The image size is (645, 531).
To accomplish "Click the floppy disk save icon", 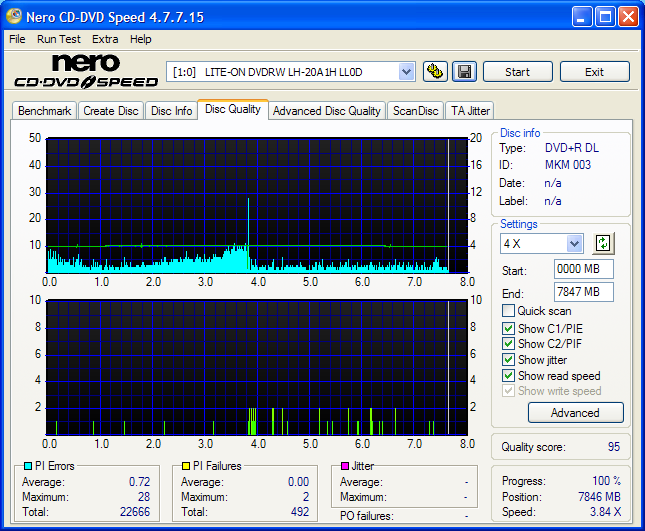I will 465,72.
